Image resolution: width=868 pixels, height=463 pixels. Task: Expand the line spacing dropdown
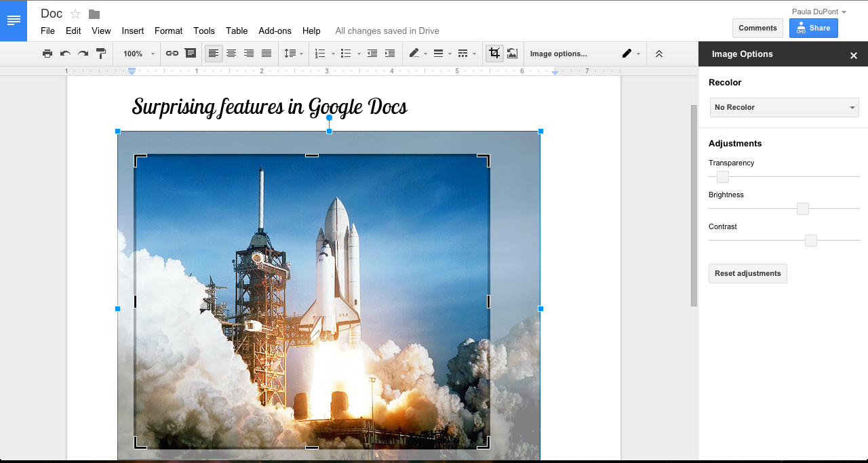(x=293, y=54)
